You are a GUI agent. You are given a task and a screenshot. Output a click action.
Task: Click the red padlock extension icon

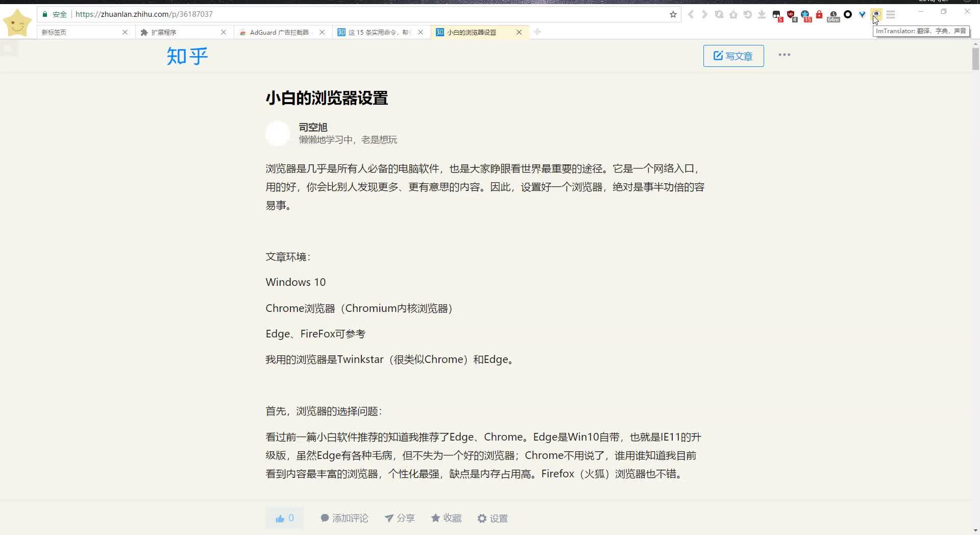point(819,15)
